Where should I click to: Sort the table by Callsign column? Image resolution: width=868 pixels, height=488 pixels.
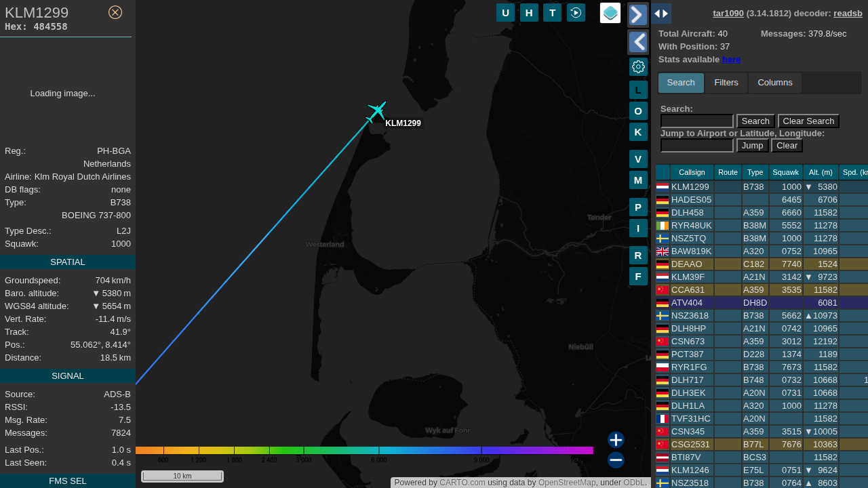coord(692,172)
